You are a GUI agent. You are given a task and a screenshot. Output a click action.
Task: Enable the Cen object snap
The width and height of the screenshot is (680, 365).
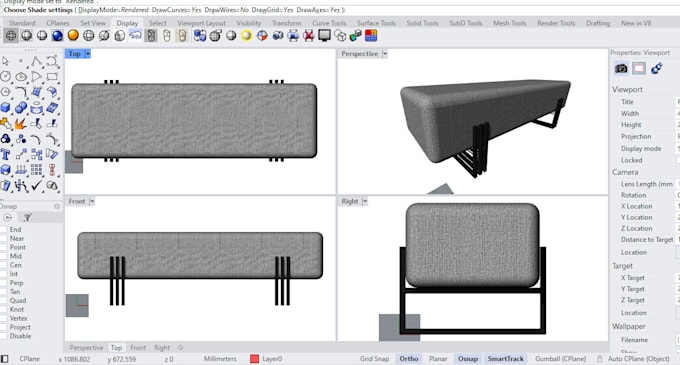click(x=4, y=265)
